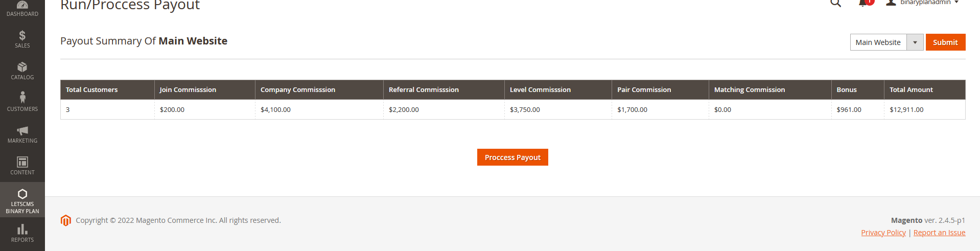Open the Catalog box icon
The height and width of the screenshot is (251, 980).
coord(22,67)
